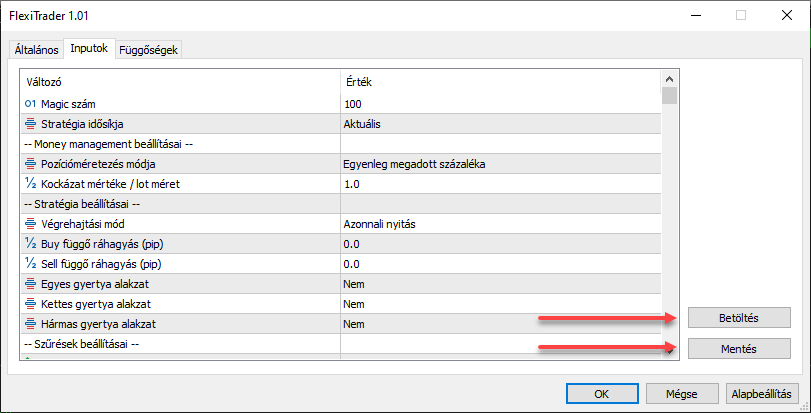Click the integer type icon beside Magic szám
The width and height of the screenshot is (811, 413).
(x=30, y=104)
